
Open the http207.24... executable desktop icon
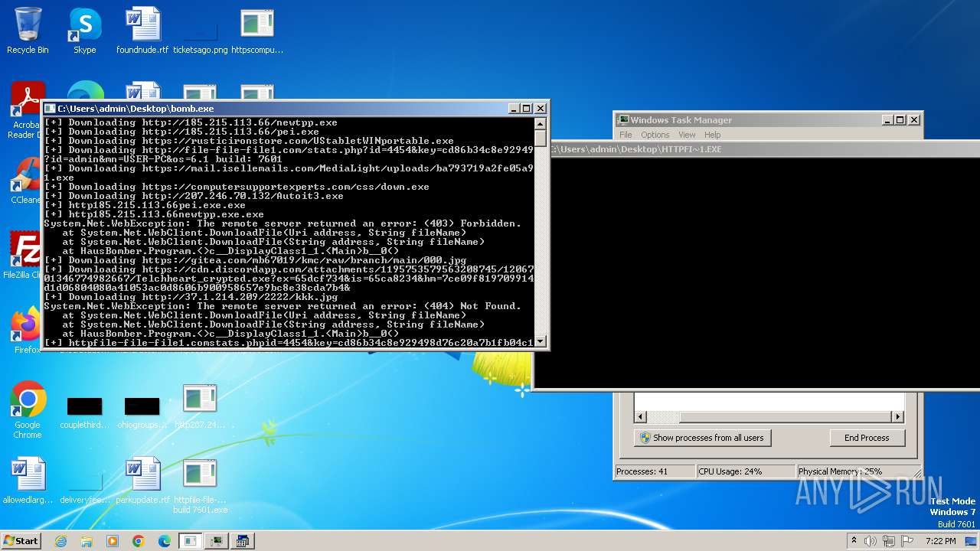(200, 406)
